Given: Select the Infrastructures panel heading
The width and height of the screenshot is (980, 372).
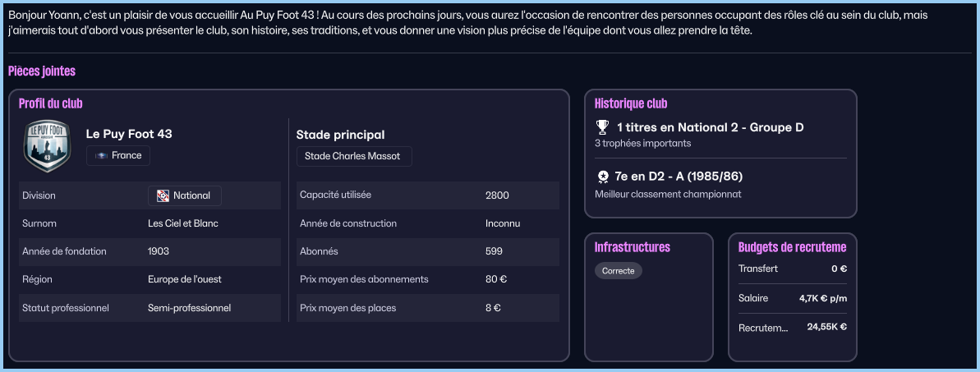Looking at the screenshot, I should (633, 247).
